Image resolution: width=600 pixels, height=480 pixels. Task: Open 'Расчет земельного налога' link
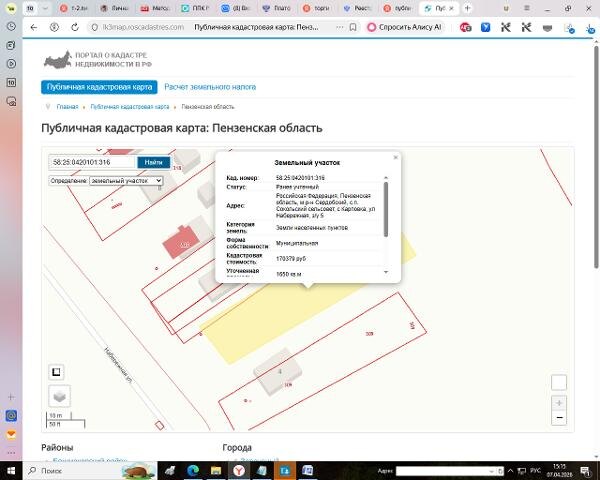[210, 87]
